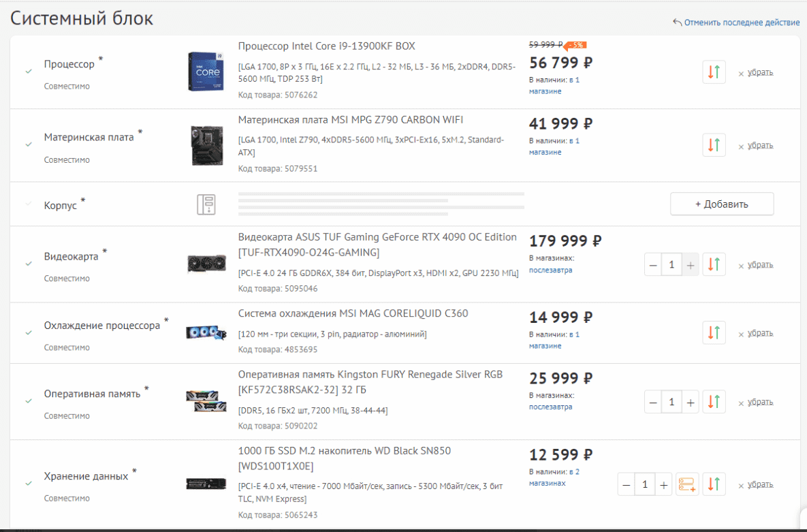Click the replace arrows icon for WD Black SSD

pos(714,484)
